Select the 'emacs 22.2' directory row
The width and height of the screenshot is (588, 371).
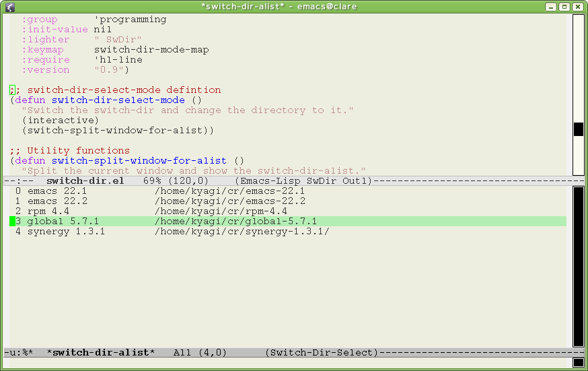(288, 201)
